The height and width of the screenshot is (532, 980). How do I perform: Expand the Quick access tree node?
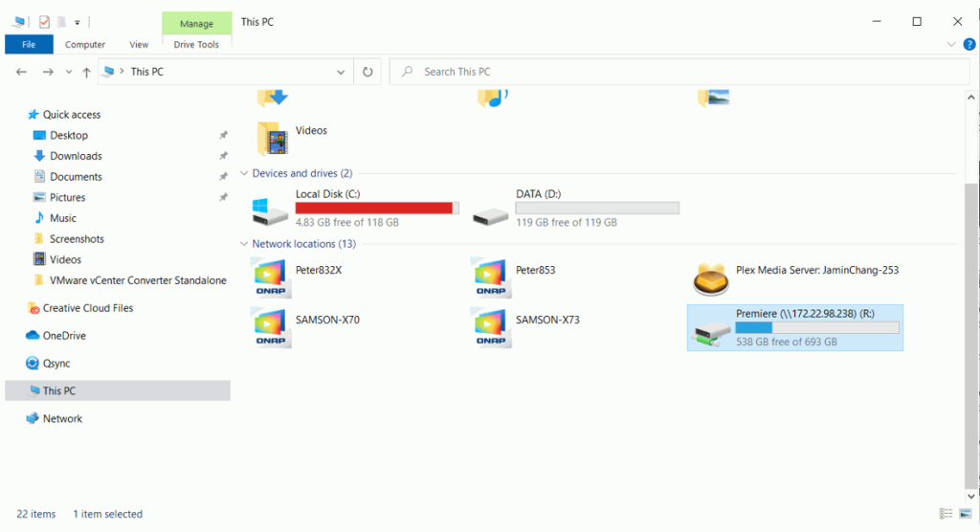tap(19, 115)
